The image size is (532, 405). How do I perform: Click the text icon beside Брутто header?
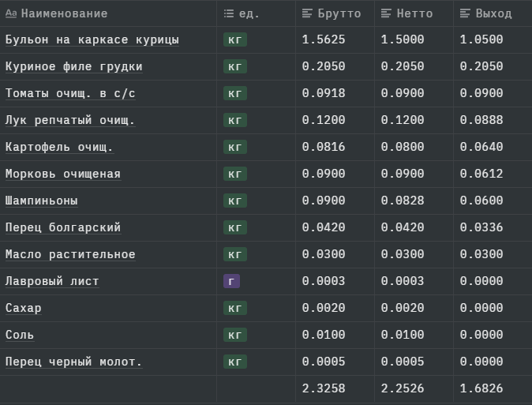coord(308,13)
